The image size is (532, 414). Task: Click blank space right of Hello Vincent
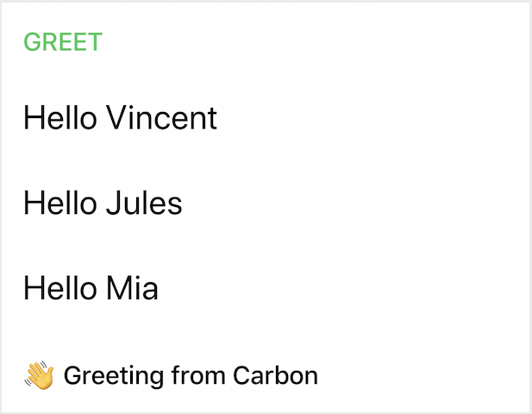(371, 117)
